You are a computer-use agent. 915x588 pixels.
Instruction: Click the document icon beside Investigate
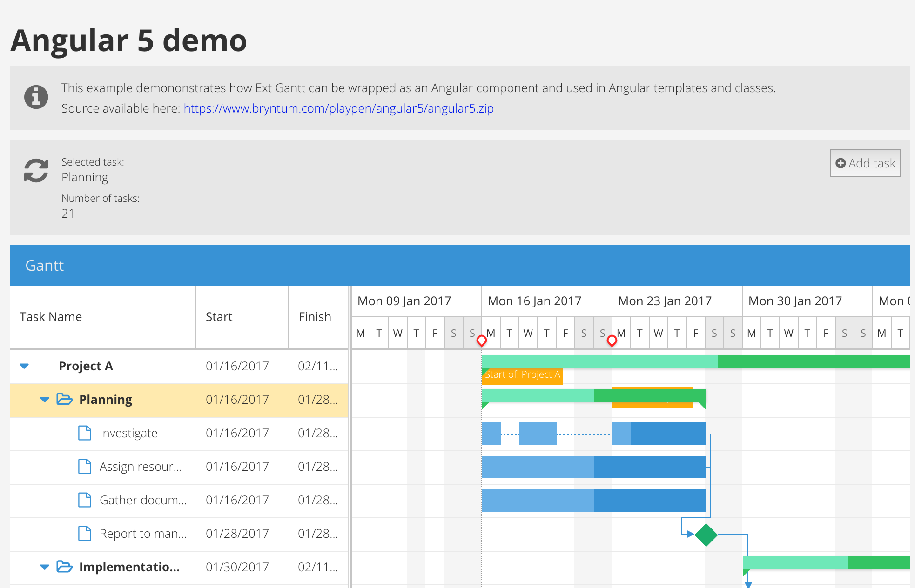[x=84, y=433]
